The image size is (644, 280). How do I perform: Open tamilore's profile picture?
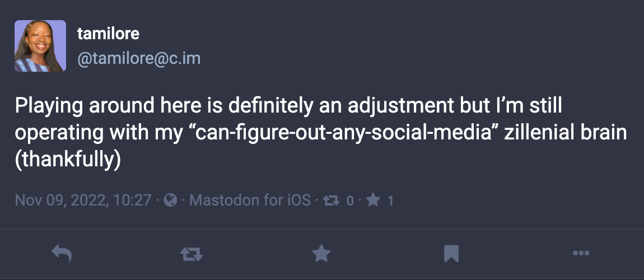[40, 46]
